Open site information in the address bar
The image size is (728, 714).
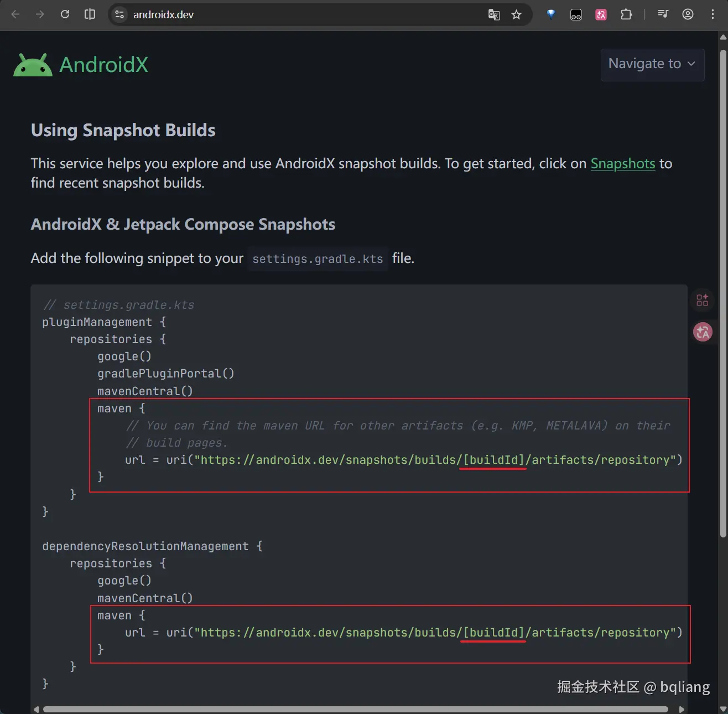tap(119, 15)
